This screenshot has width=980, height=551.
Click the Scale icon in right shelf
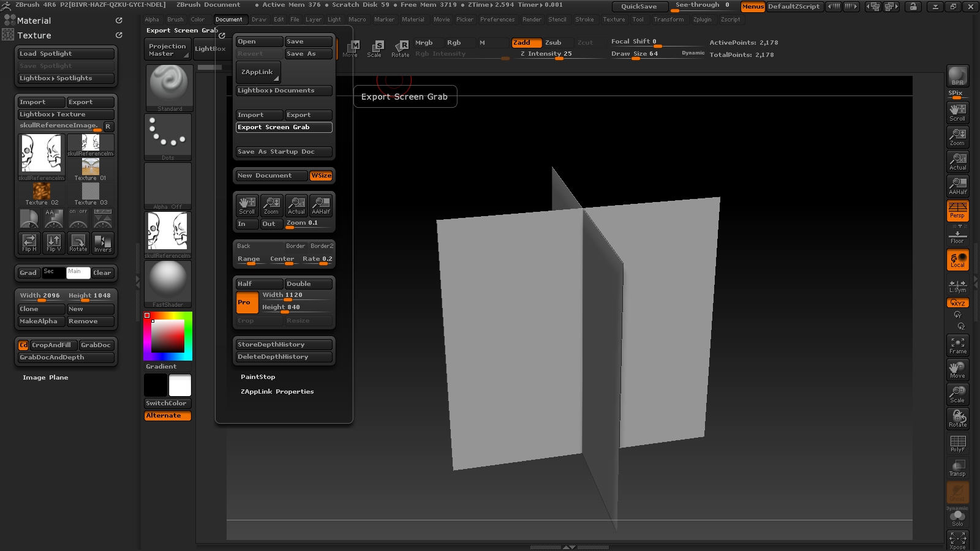[957, 394]
